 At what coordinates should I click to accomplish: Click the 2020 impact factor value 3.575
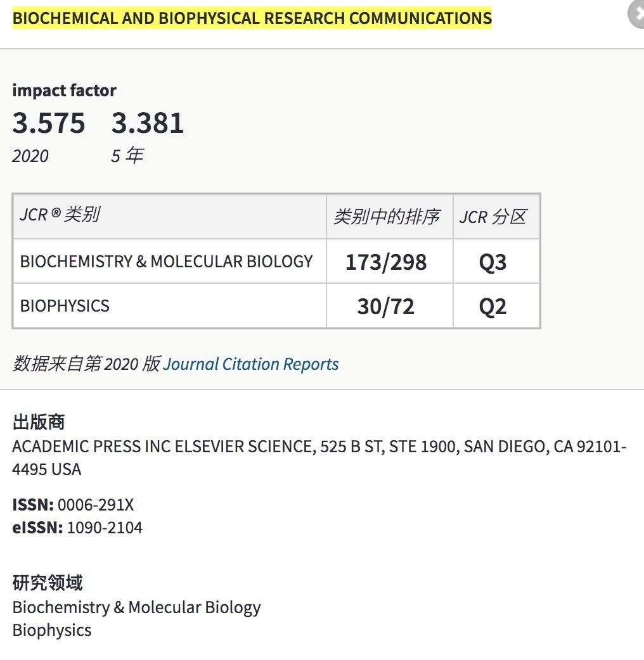(x=49, y=124)
